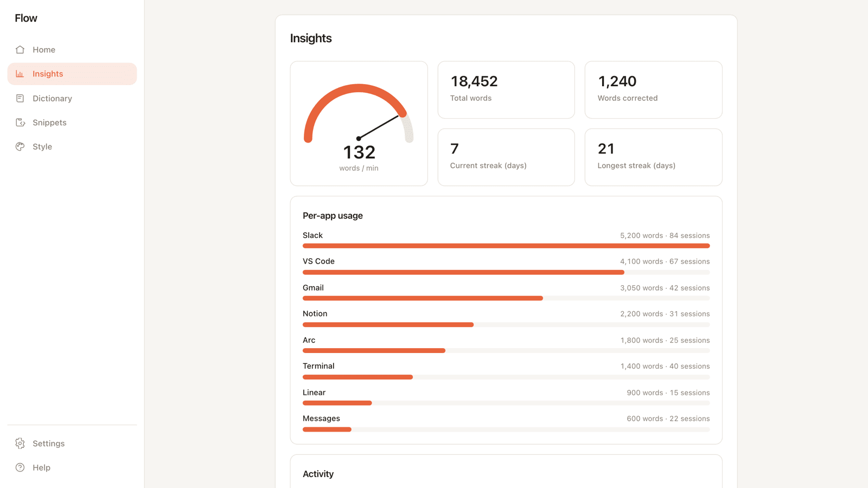Click the Notion app name

(315, 313)
